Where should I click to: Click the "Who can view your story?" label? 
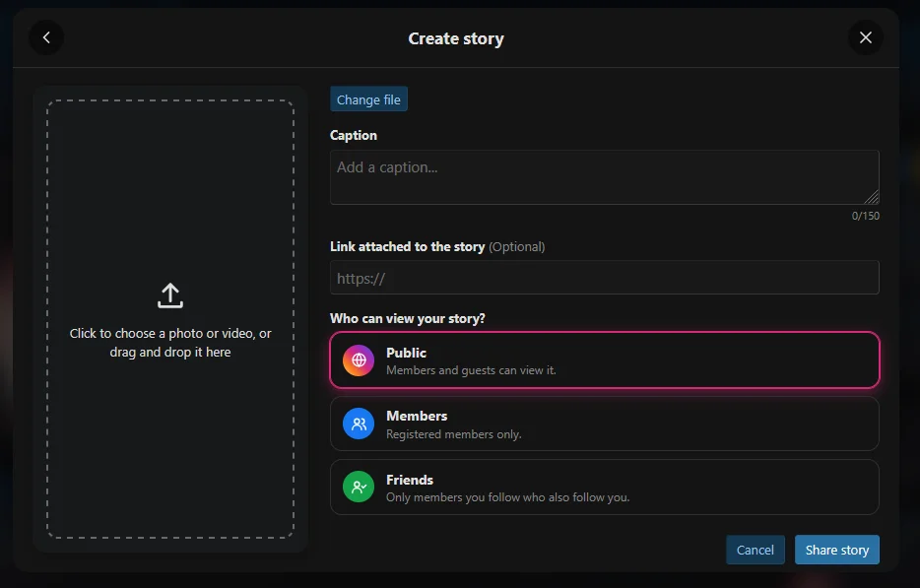click(x=408, y=319)
